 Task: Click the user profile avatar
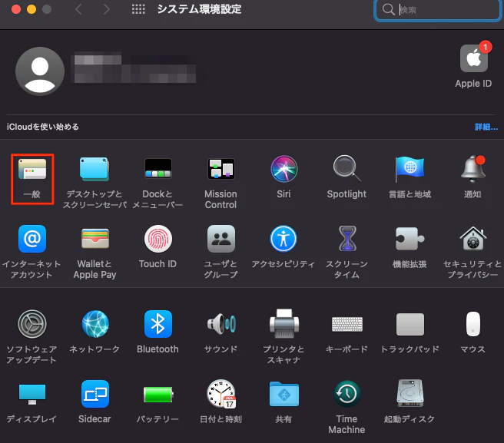[40, 71]
